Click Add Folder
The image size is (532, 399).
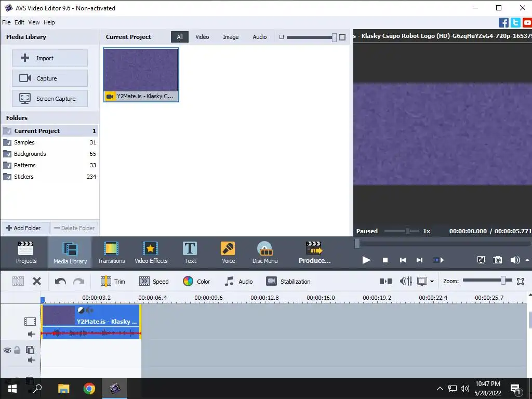[x=26, y=228]
